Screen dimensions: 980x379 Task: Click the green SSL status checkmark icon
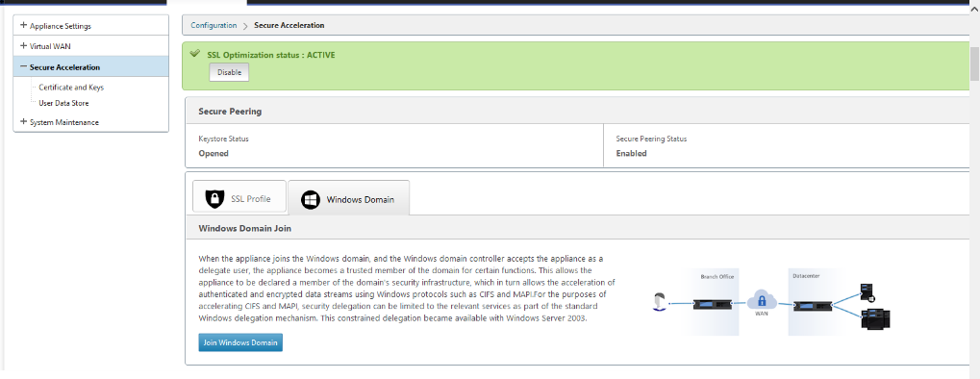pyautogui.click(x=195, y=54)
